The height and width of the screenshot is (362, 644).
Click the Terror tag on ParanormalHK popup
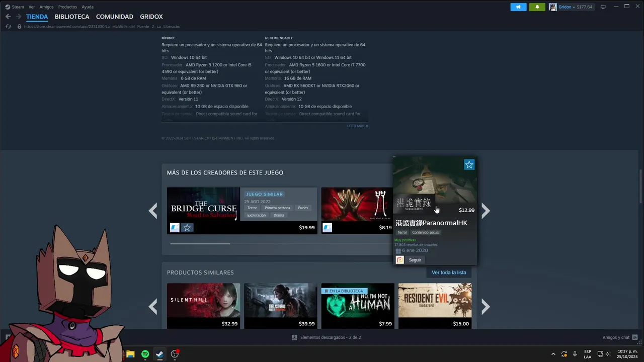coord(402,232)
